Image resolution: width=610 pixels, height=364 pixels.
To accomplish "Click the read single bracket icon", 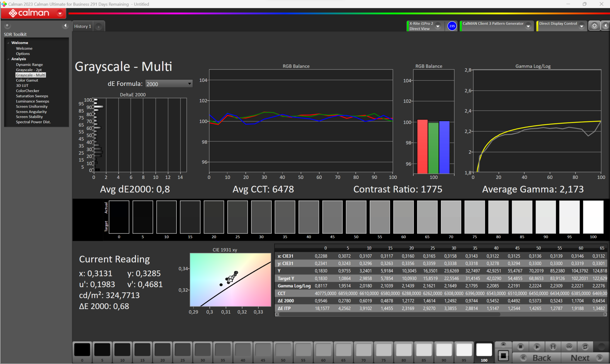I will (x=553, y=347).
